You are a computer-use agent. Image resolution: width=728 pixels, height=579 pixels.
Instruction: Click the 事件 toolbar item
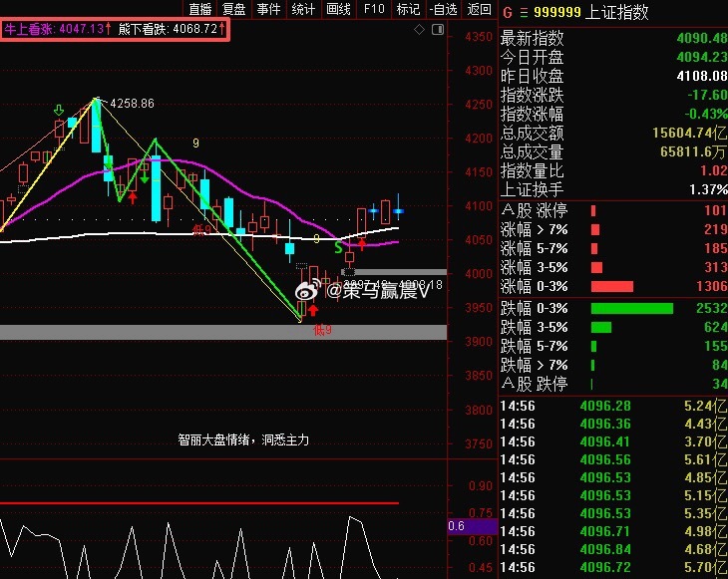click(x=268, y=9)
